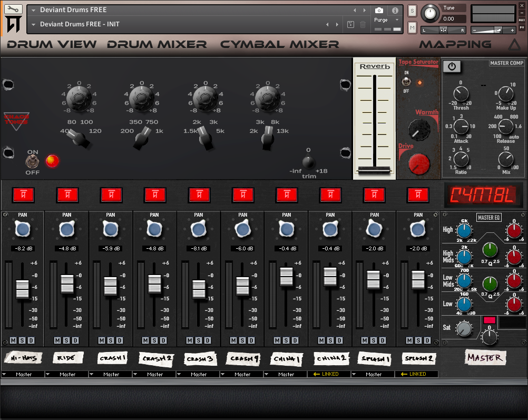Viewport: 528px width, 420px height.
Task: Click the delete preset trash icon
Action: click(363, 24)
